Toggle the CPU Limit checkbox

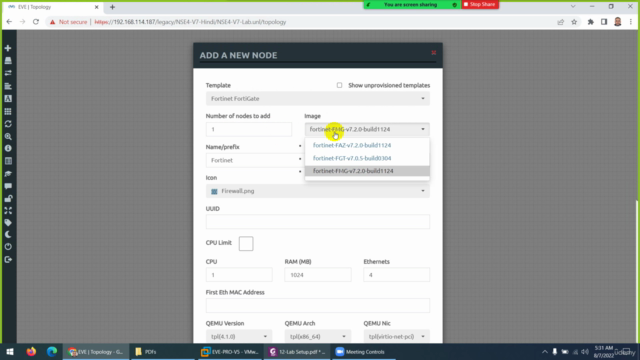pyautogui.click(x=246, y=244)
